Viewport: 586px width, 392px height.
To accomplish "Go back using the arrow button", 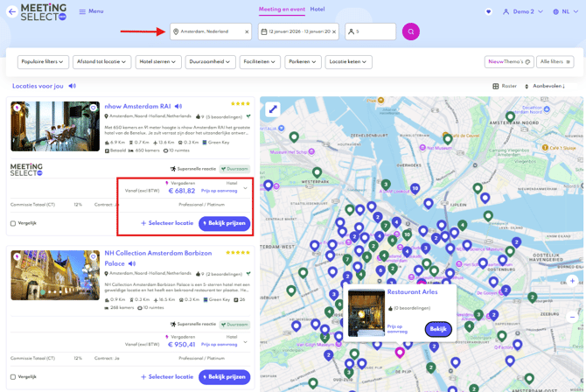I will tap(12, 11).
